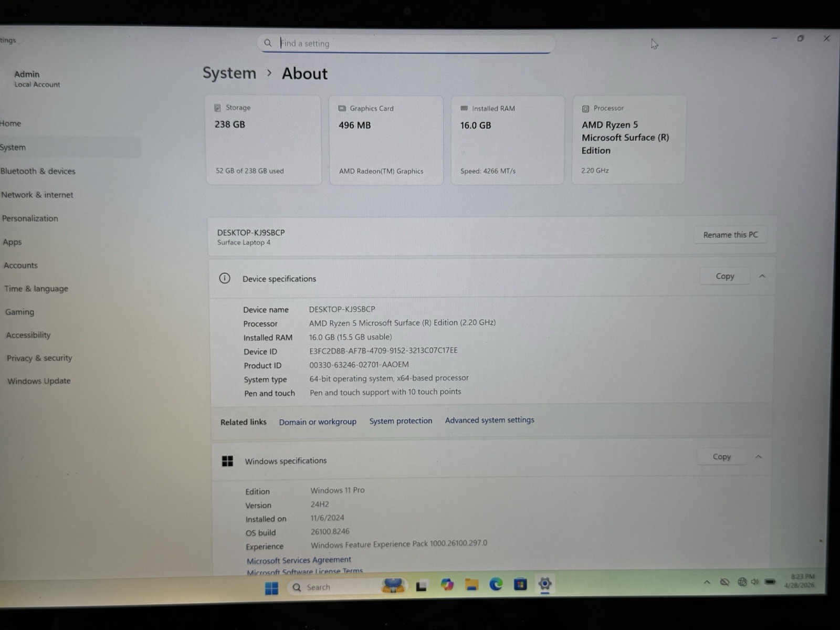Select System in the settings sidebar

(x=70, y=148)
